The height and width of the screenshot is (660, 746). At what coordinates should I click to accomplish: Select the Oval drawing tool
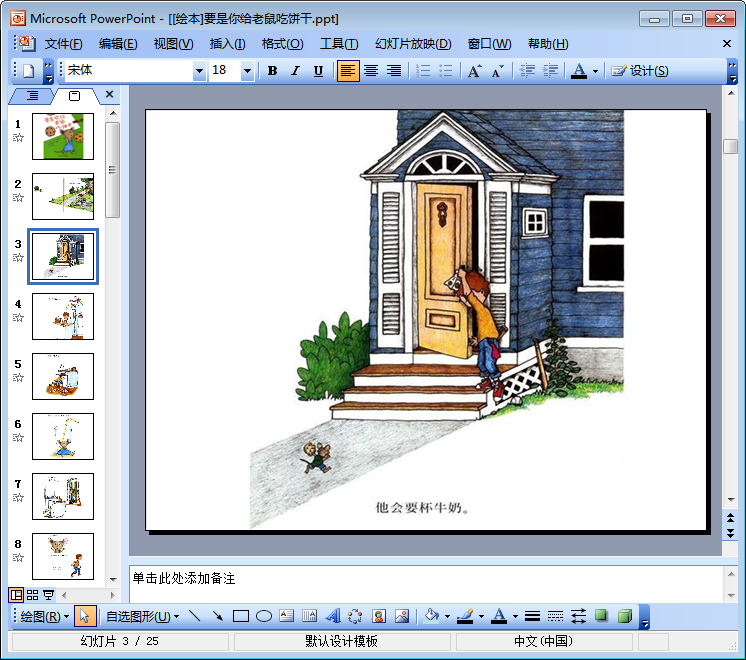[x=264, y=616]
